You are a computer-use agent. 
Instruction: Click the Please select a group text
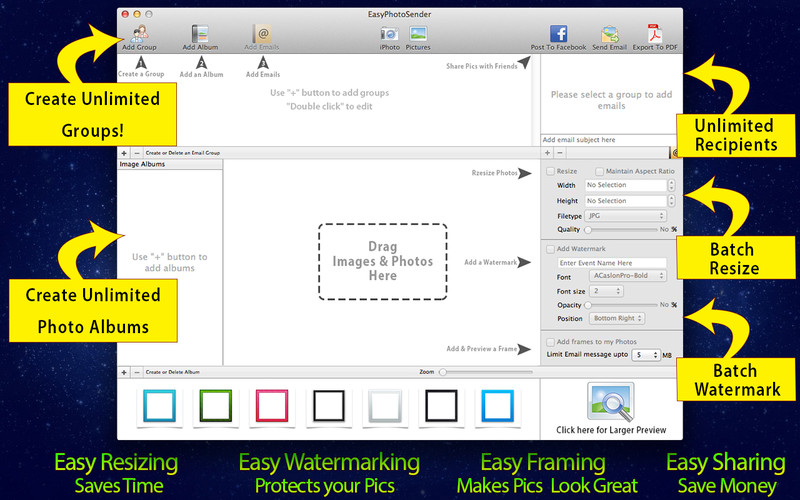pos(611,100)
